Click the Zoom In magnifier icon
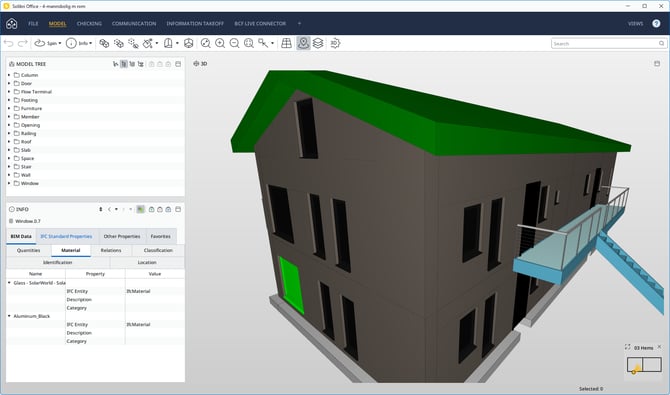Viewport: 670px width, 395px height. [220, 43]
